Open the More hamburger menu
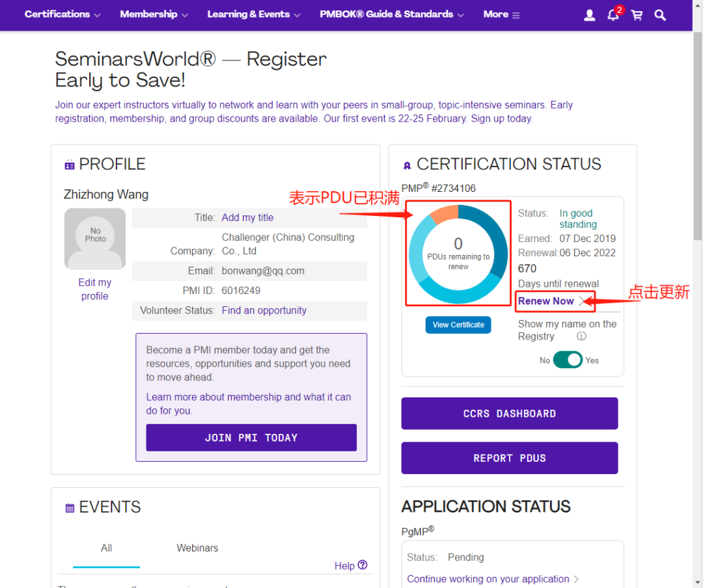703x588 pixels. [501, 14]
